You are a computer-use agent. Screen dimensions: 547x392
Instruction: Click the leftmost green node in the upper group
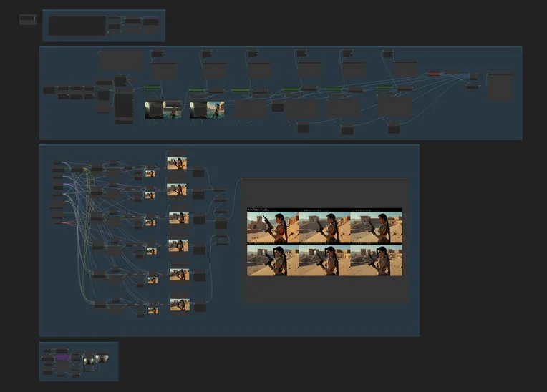pyautogui.click(x=152, y=87)
